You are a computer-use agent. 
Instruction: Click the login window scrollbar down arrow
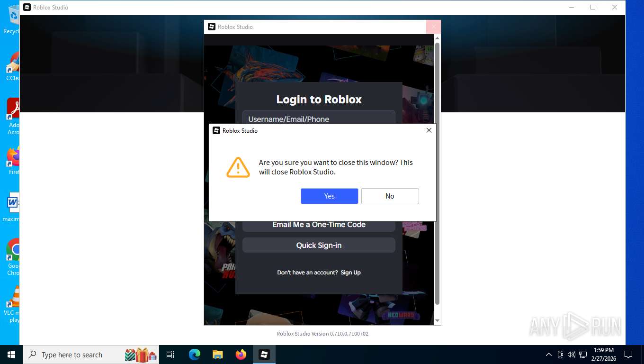point(437,321)
